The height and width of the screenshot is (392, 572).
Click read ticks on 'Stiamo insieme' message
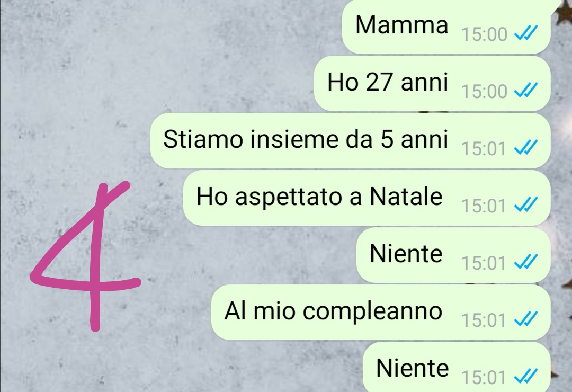[526, 148]
